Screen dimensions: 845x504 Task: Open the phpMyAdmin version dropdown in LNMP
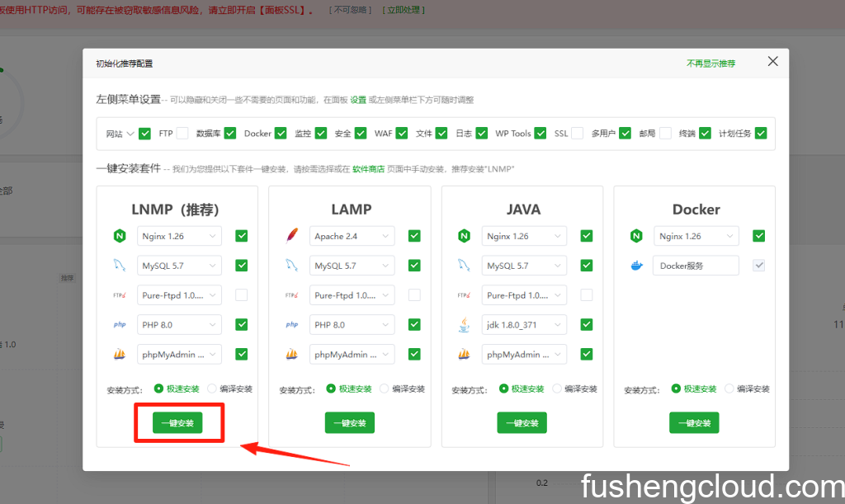[179, 355]
